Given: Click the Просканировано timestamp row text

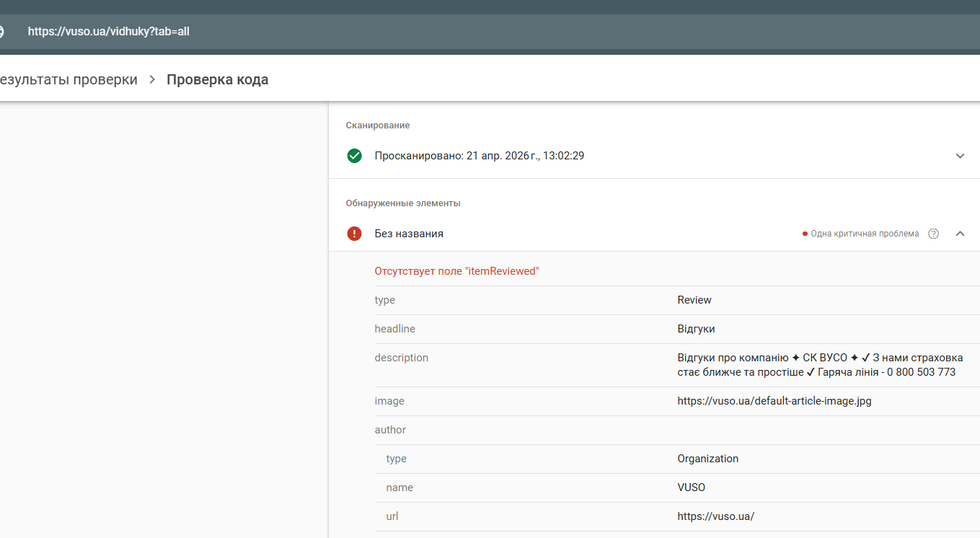Looking at the screenshot, I should pyautogui.click(x=479, y=156).
